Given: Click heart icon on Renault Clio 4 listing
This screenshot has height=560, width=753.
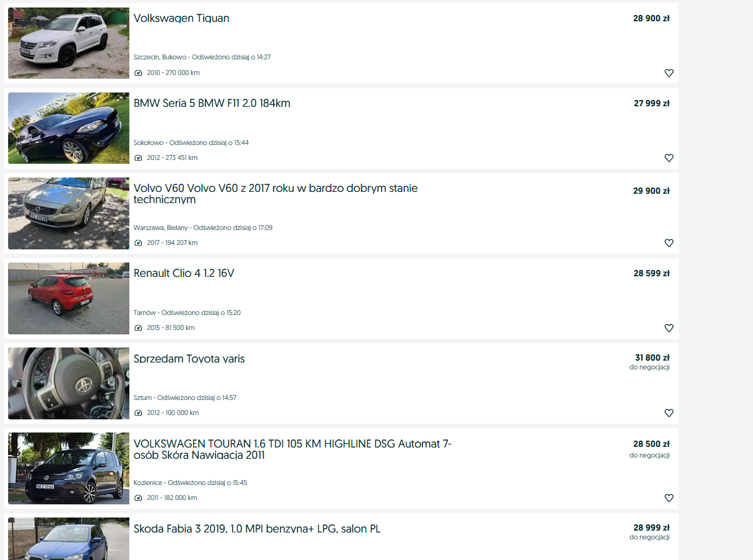Looking at the screenshot, I should coord(669,328).
